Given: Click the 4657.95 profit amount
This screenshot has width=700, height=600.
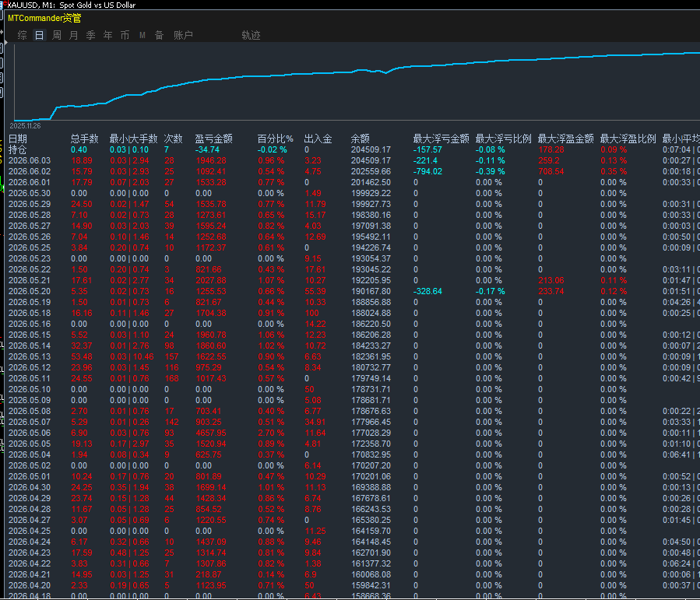Looking at the screenshot, I should [x=211, y=433].
